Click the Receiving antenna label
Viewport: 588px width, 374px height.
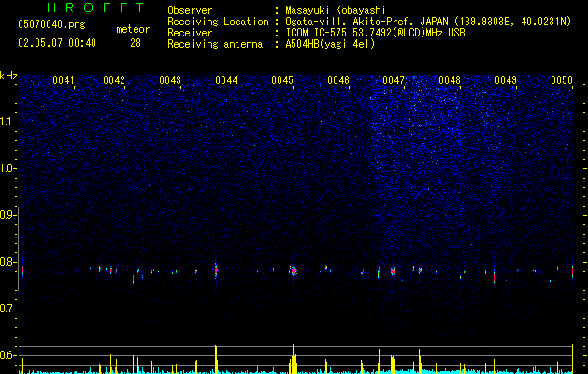point(215,44)
